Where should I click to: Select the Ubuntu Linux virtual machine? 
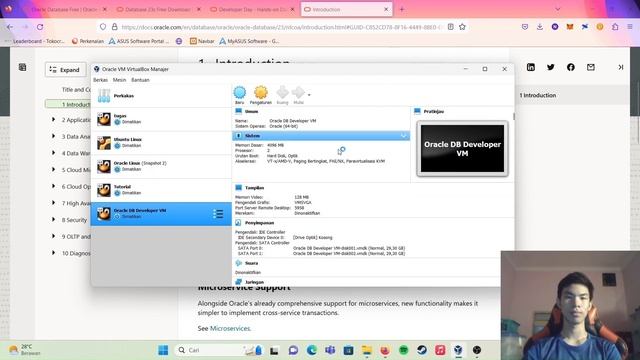[x=161, y=143]
